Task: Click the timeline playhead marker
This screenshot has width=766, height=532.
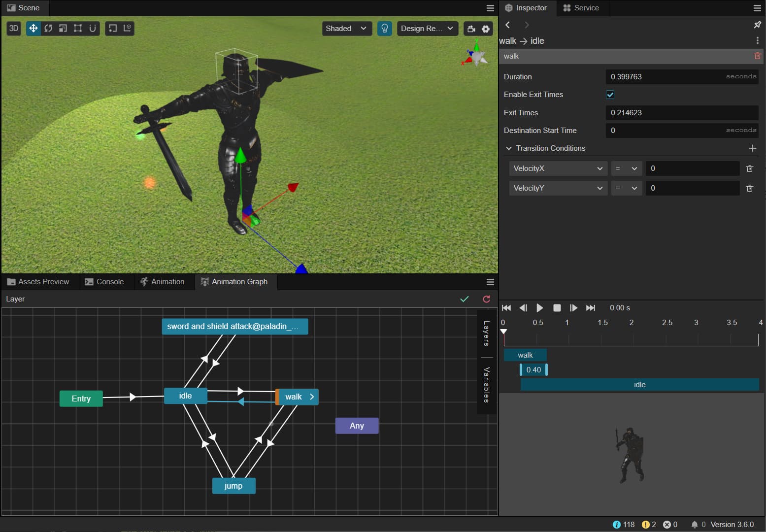Action: (503, 332)
